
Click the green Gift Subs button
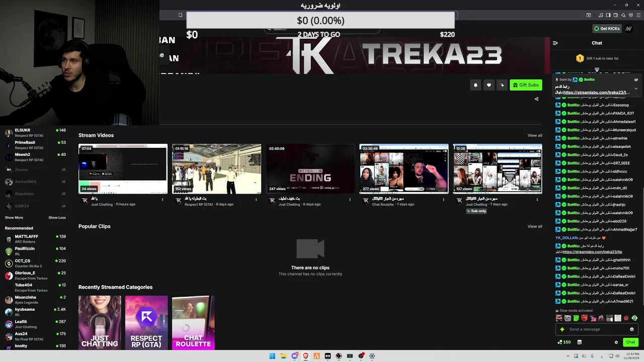[526, 85]
